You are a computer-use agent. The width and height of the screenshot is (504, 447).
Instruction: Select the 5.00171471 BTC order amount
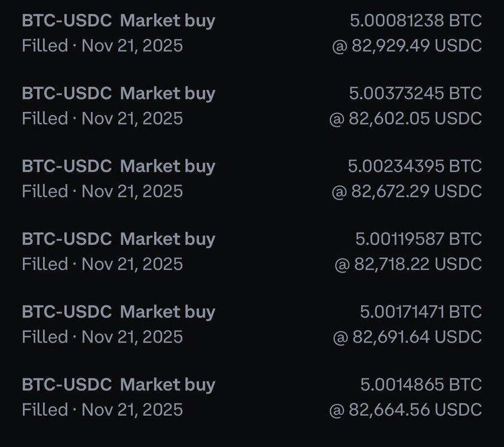420,311
